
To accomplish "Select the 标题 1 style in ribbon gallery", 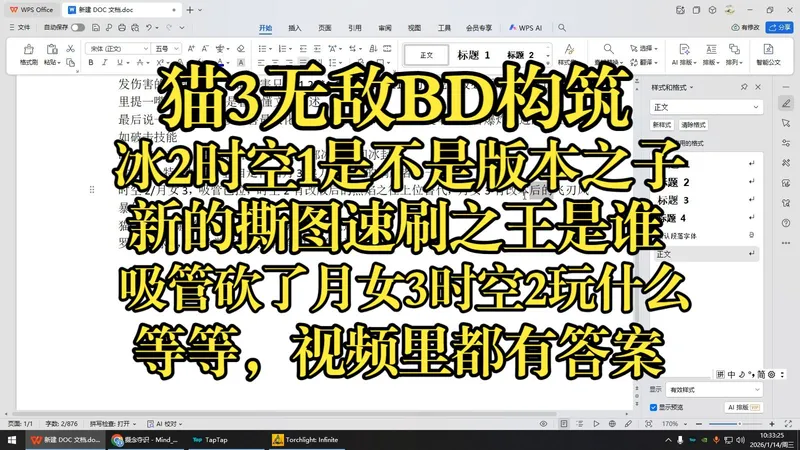I will point(473,55).
